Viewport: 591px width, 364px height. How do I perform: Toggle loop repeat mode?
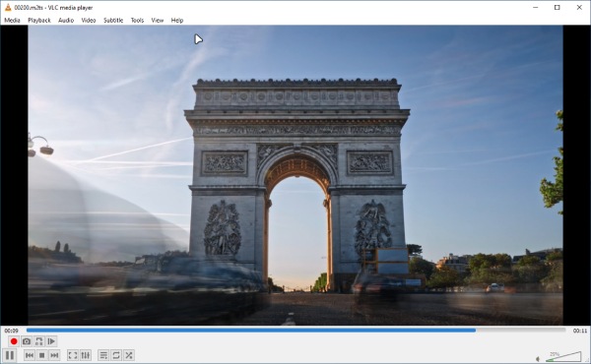(x=116, y=355)
